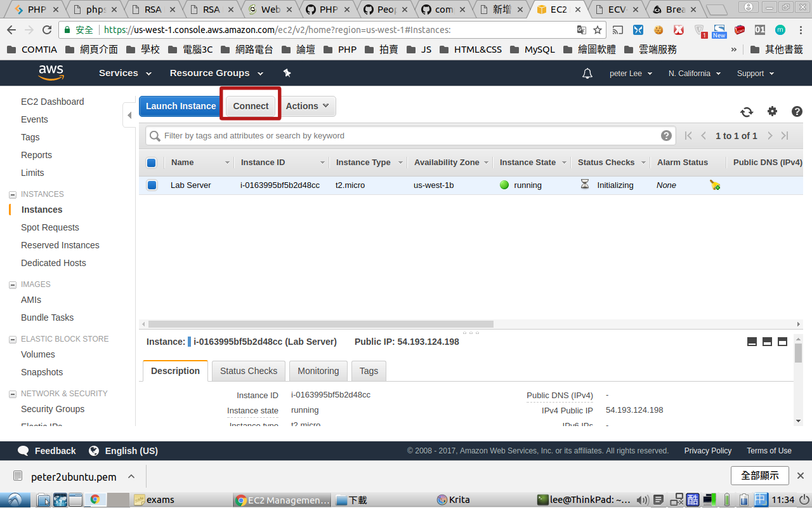Click the Launch Instance button
The image size is (812, 508).
tap(181, 106)
